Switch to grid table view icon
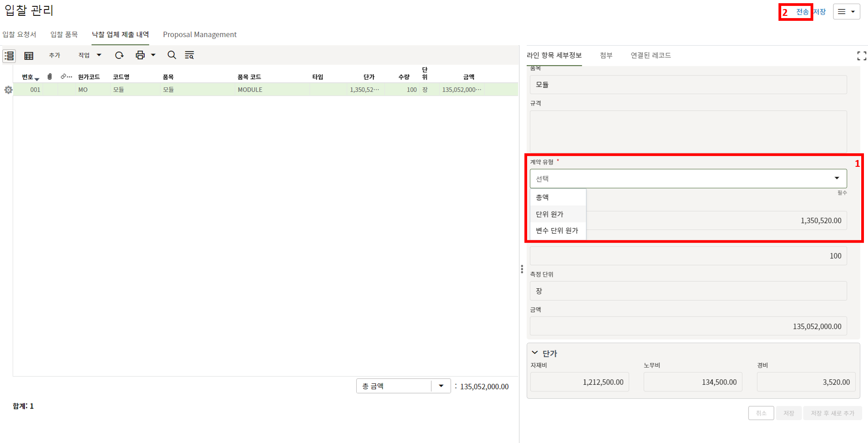The height and width of the screenshot is (443, 868). pos(29,56)
